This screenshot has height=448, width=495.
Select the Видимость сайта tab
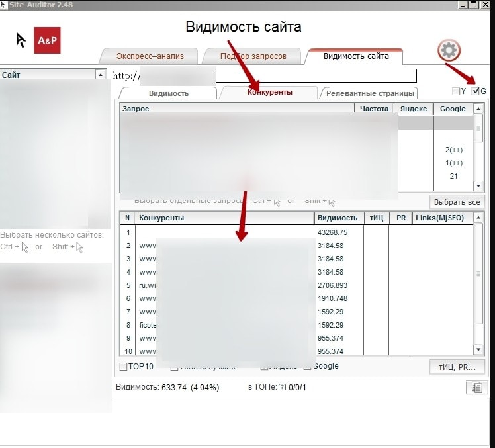click(x=356, y=56)
